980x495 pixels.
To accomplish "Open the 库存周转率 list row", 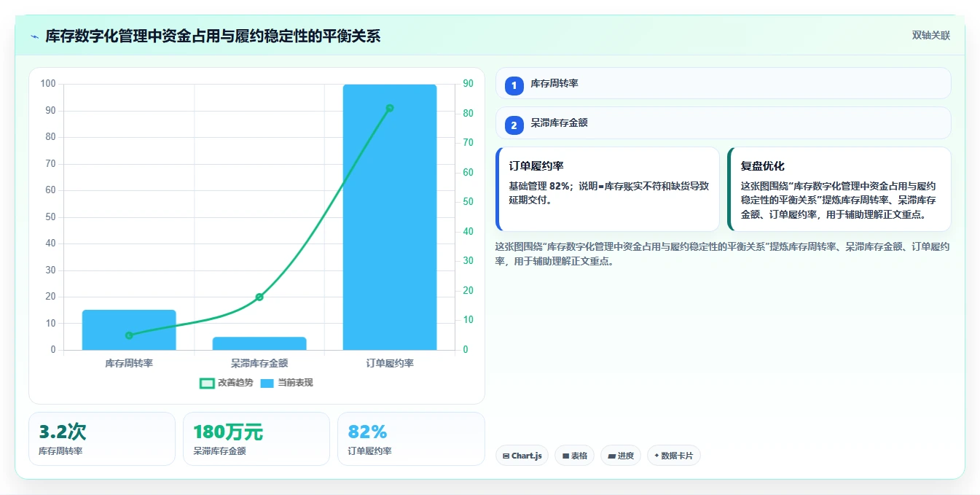I will click(x=723, y=83).
